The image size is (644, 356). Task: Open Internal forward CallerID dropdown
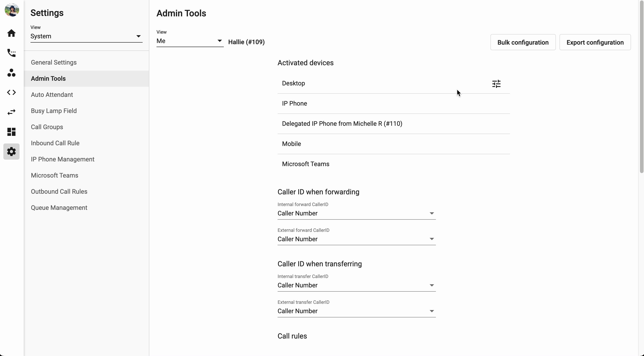(x=356, y=213)
